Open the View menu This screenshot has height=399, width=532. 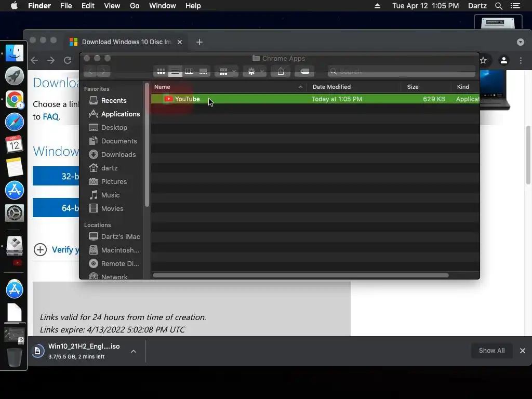click(x=112, y=6)
